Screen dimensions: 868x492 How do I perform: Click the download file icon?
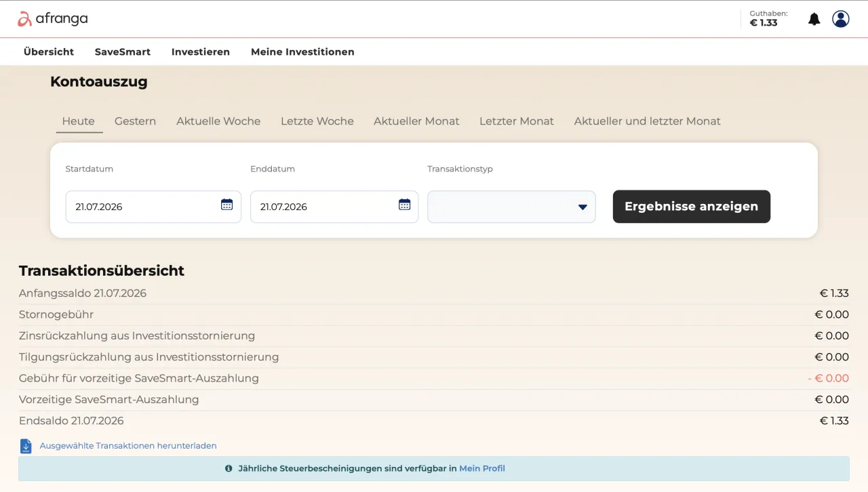coord(26,446)
